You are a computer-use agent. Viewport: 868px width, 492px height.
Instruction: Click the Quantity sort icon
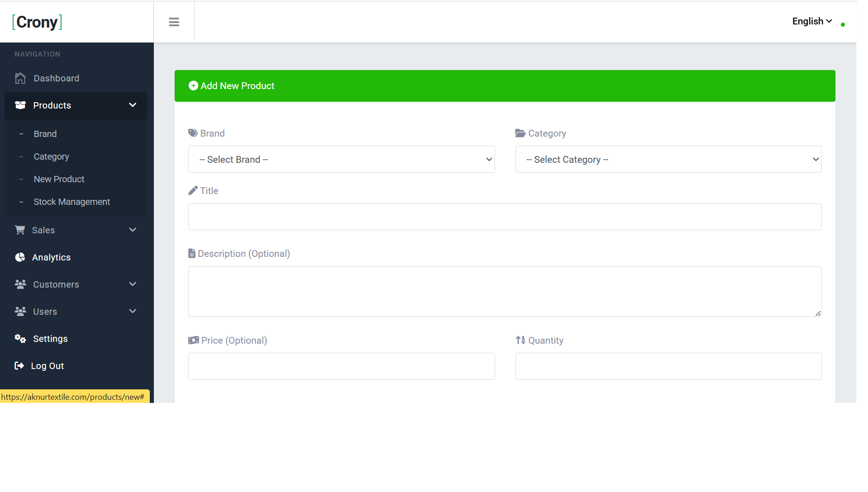(x=520, y=340)
